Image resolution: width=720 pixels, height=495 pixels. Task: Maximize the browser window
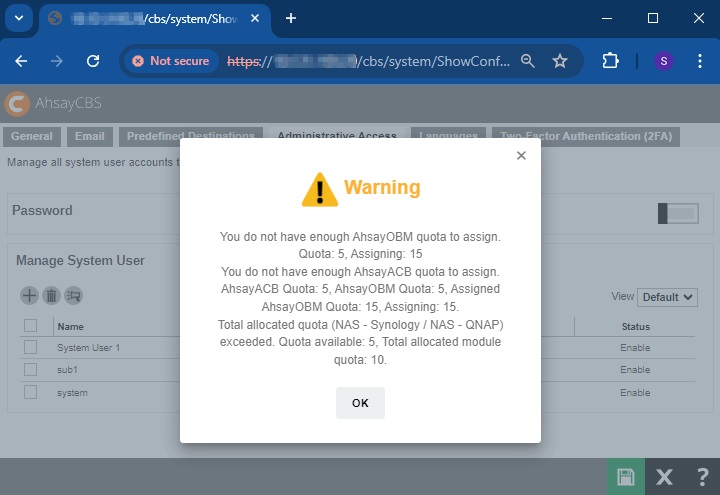coord(652,18)
